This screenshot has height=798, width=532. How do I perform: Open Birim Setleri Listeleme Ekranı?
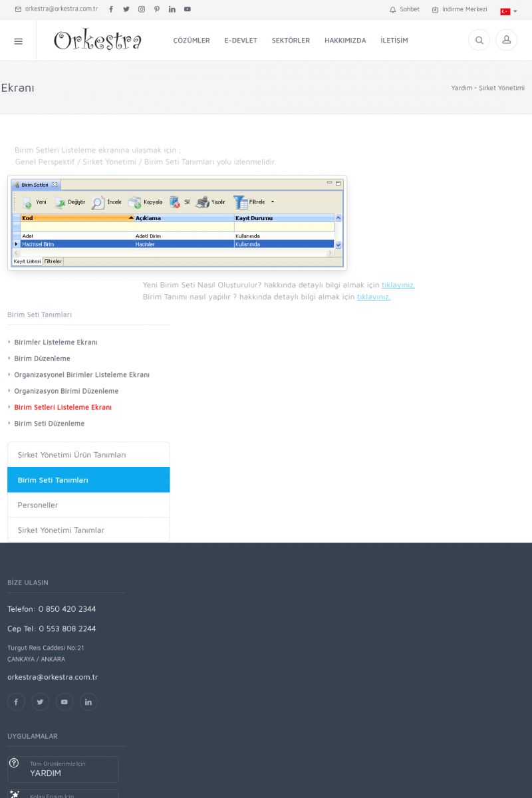pos(63,407)
